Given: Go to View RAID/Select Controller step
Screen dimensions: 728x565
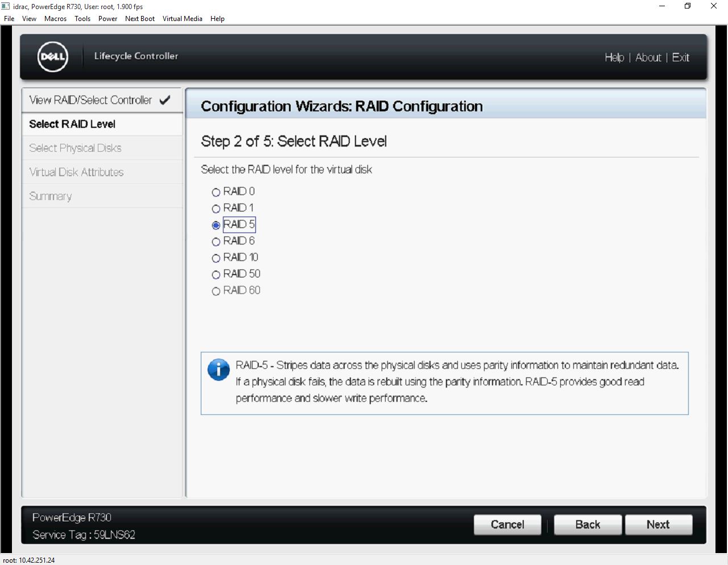Looking at the screenshot, I should coord(102,100).
